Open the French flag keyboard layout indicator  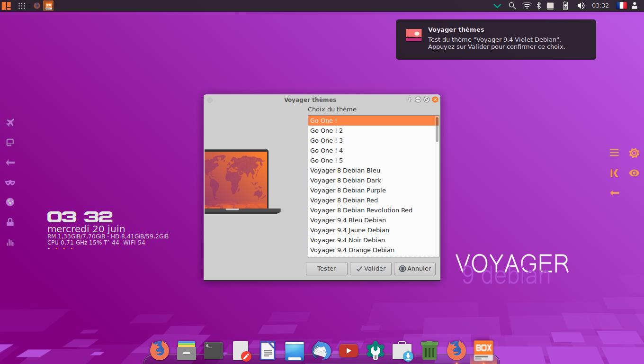coord(621,6)
